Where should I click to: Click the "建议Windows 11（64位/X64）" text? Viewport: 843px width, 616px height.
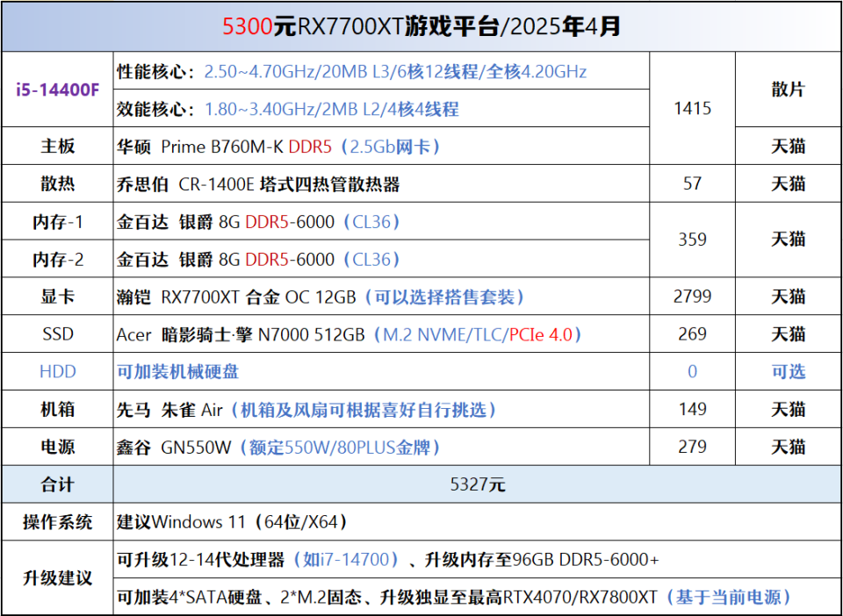pyautogui.click(x=232, y=522)
